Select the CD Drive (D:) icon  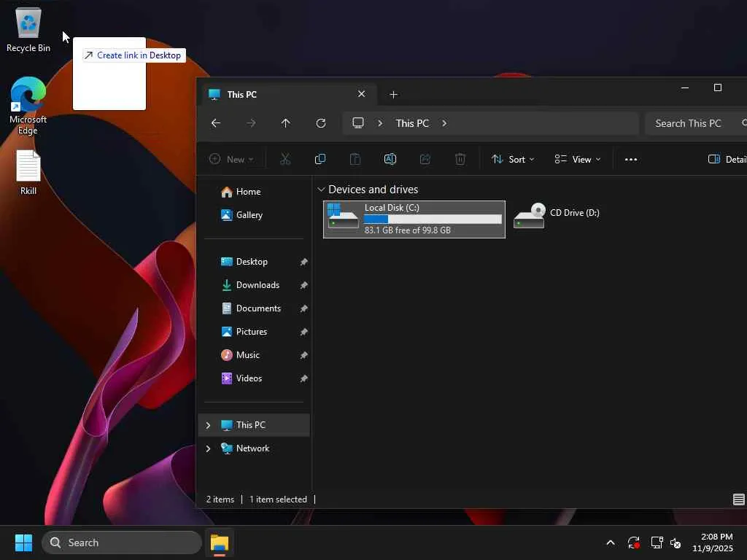530,216
